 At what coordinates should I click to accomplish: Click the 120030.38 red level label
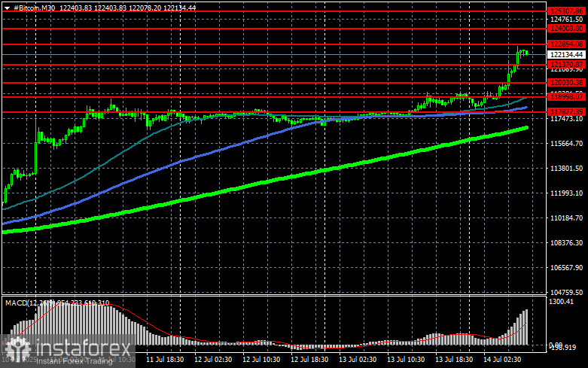566,83
